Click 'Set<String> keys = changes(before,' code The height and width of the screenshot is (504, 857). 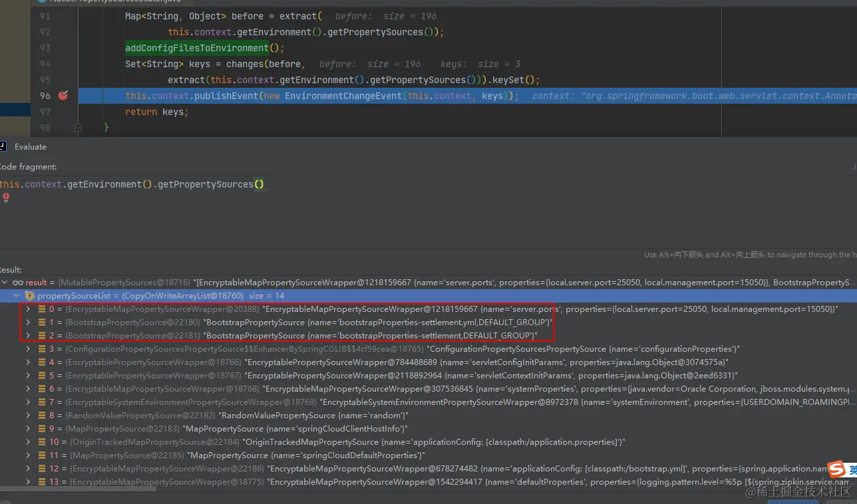[x=216, y=64]
